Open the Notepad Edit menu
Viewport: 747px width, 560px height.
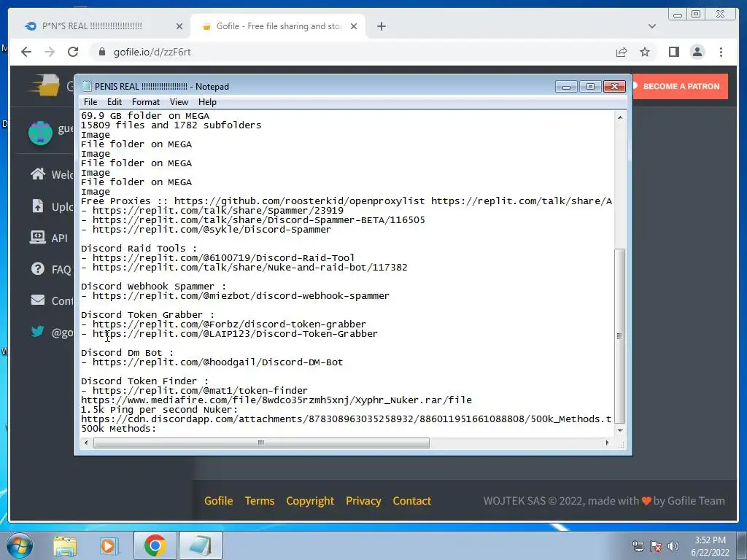(x=115, y=102)
